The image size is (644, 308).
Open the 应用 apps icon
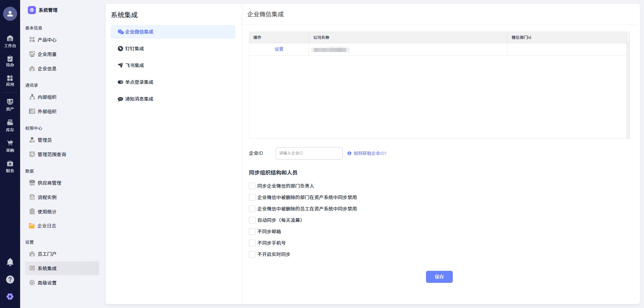(x=10, y=80)
